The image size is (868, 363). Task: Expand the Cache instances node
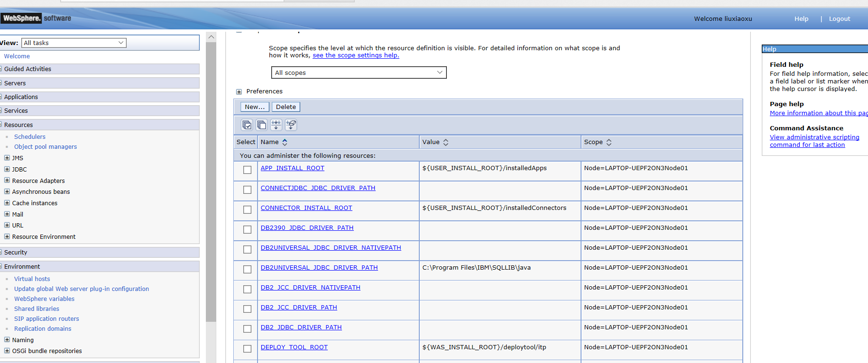7,203
